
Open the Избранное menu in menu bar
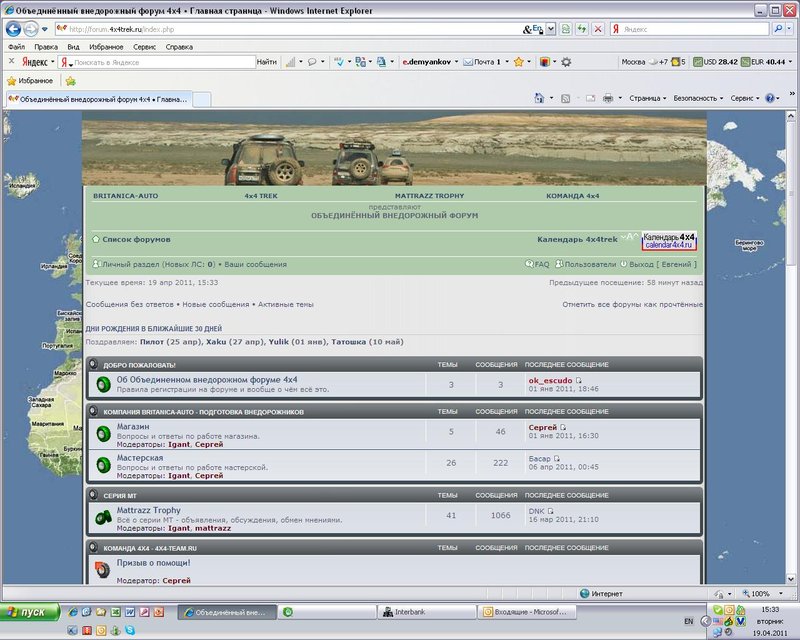tap(106, 46)
